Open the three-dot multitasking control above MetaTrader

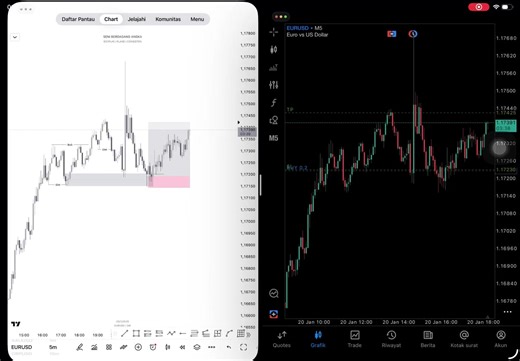(281, 17)
